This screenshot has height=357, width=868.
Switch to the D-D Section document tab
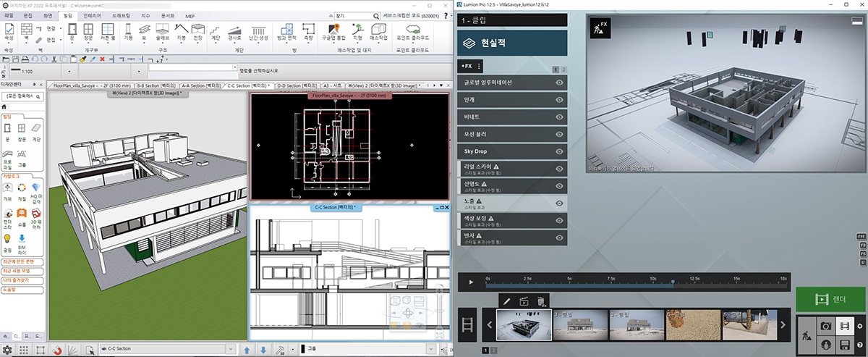pyautogui.click(x=297, y=85)
